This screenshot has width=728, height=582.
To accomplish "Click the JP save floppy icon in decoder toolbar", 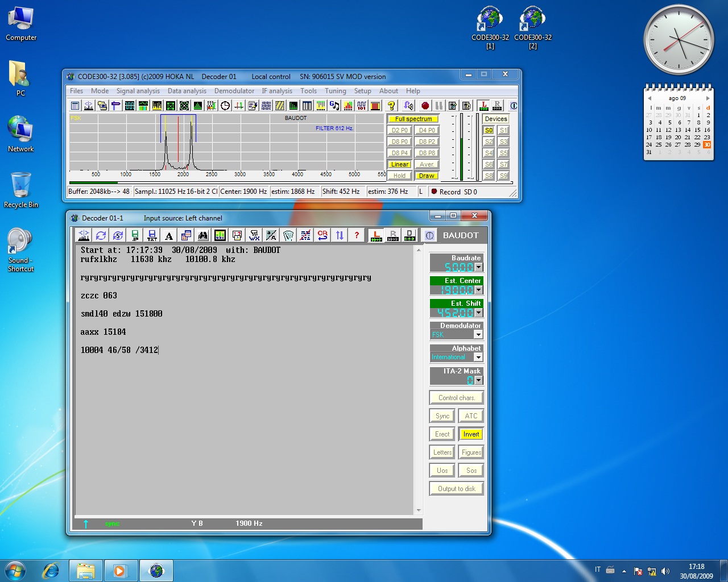I will (x=135, y=235).
